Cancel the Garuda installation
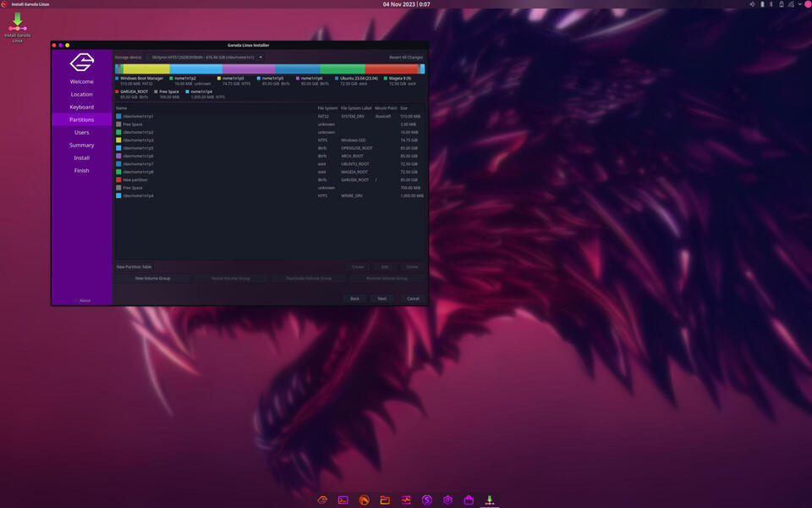 pyautogui.click(x=413, y=299)
